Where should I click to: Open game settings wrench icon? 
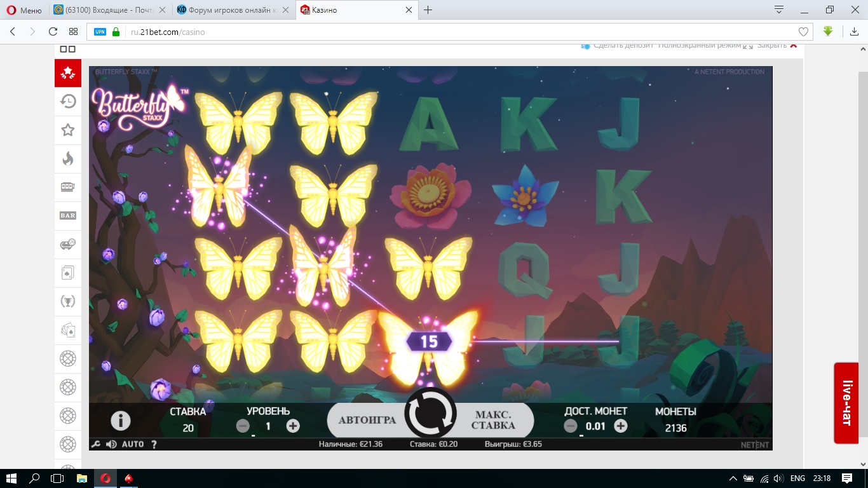tap(96, 444)
